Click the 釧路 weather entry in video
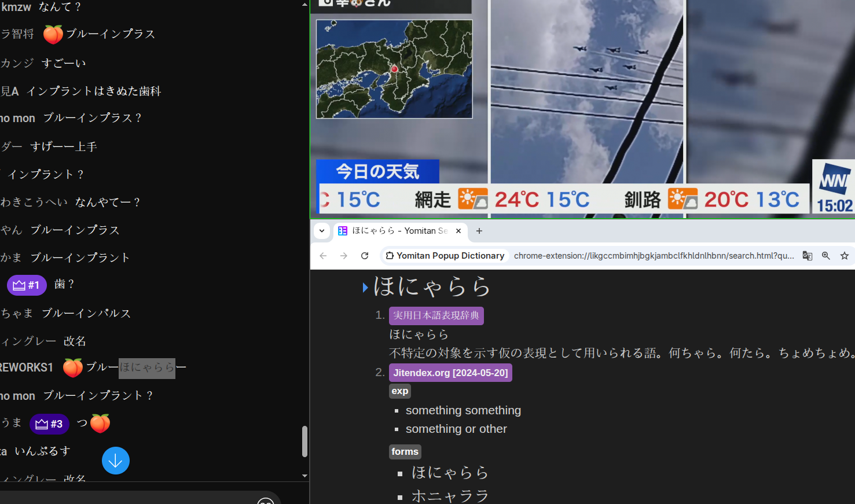This screenshot has height=504, width=855. (712, 199)
